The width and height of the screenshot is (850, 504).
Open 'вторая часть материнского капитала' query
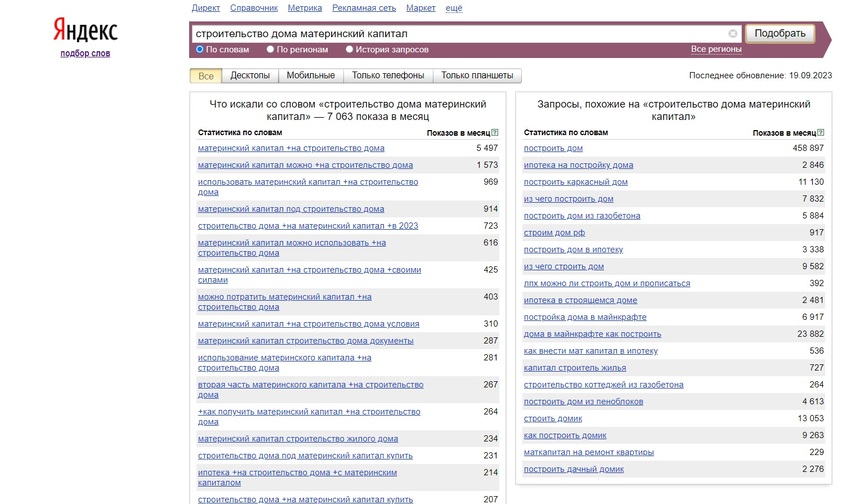point(311,390)
